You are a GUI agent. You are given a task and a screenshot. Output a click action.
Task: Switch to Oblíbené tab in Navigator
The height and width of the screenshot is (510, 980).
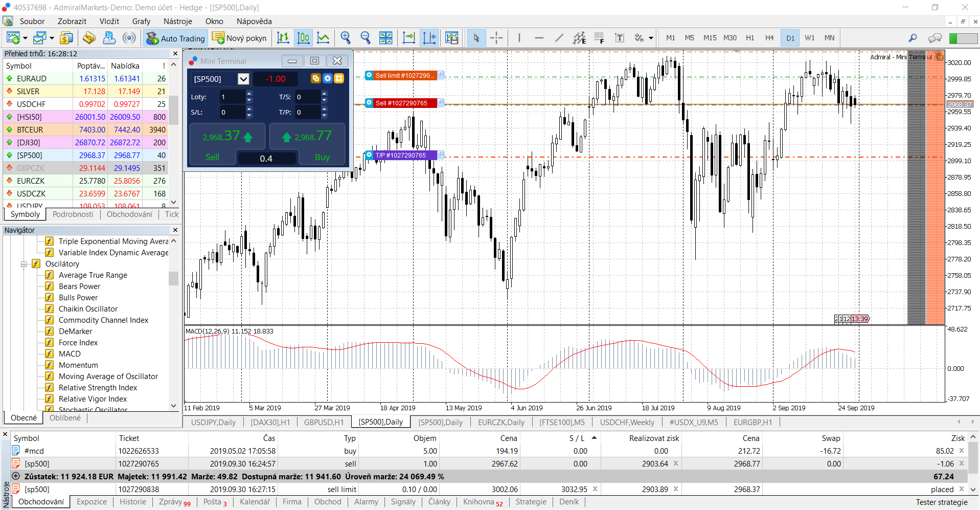pos(65,418)
